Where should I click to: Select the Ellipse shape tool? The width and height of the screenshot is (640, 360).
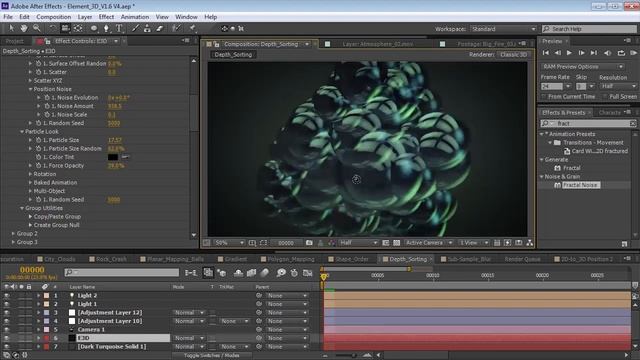(x=94, y=28)
